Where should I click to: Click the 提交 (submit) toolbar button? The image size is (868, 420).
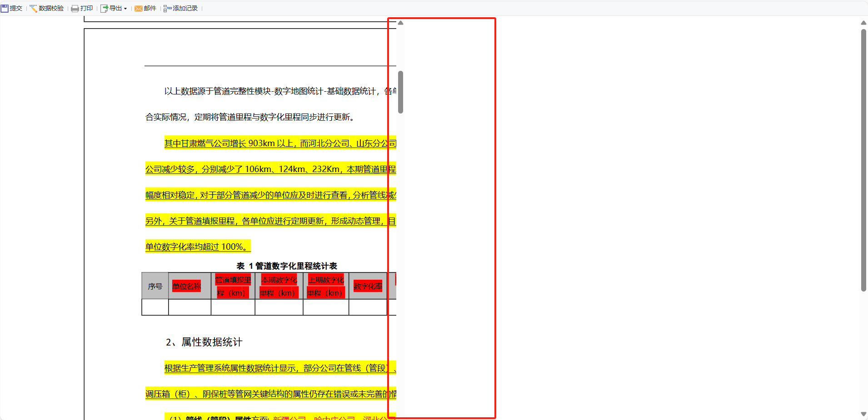point(11,8)
